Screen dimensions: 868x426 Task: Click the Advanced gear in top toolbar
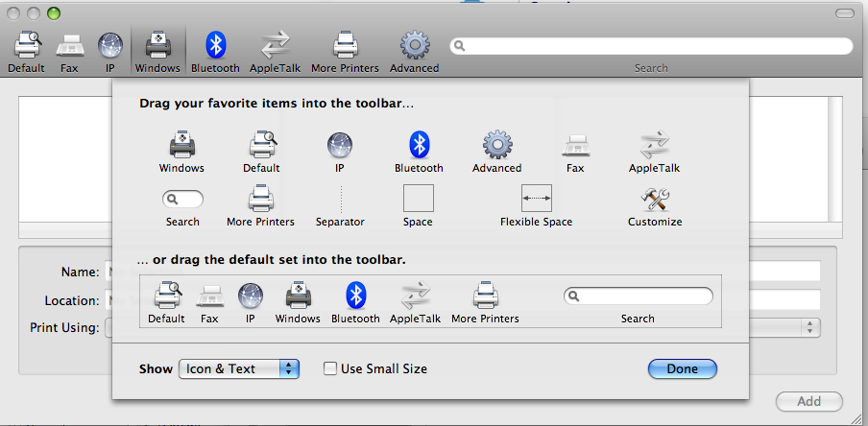tap(415, 45)
